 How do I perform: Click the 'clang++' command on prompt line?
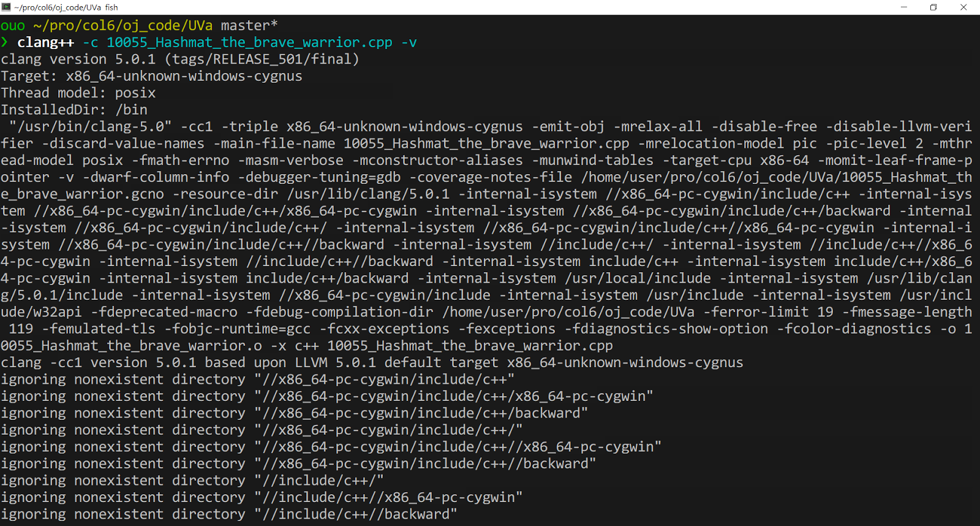click(x=45, y=42)
